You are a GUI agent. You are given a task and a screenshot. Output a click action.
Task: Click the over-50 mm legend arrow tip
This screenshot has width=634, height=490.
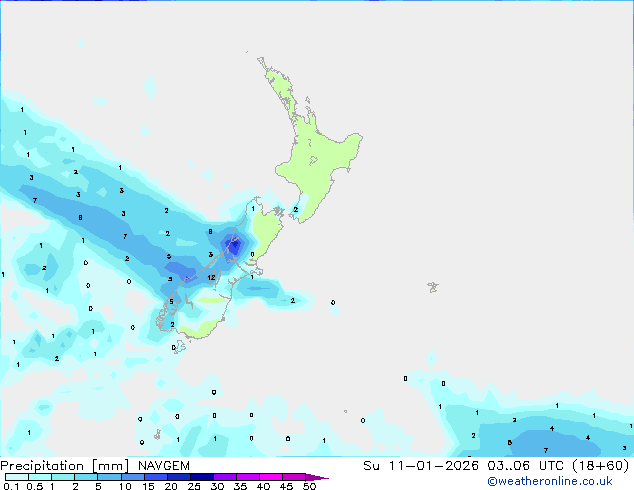(x=317, y=477)
